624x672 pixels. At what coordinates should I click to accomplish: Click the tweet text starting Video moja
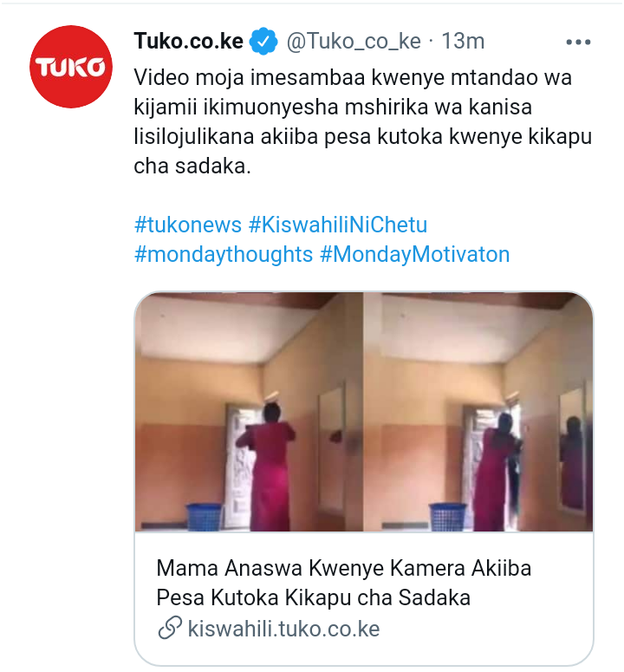coord(363,121)
